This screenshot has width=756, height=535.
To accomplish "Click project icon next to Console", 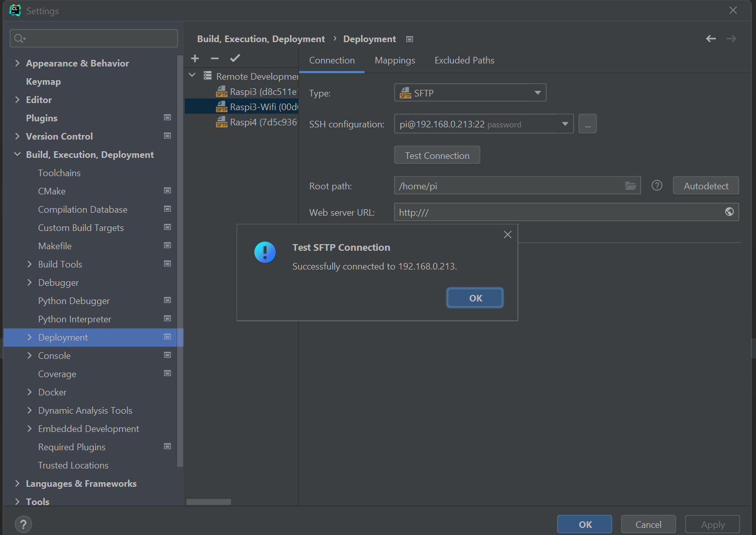I will [x=167, y=355].
